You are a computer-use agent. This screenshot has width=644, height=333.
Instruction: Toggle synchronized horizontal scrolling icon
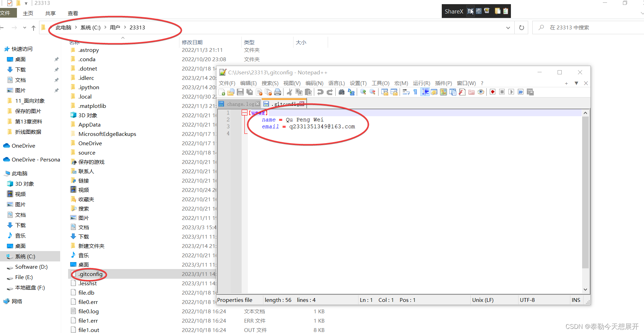(x=394, y=92)
